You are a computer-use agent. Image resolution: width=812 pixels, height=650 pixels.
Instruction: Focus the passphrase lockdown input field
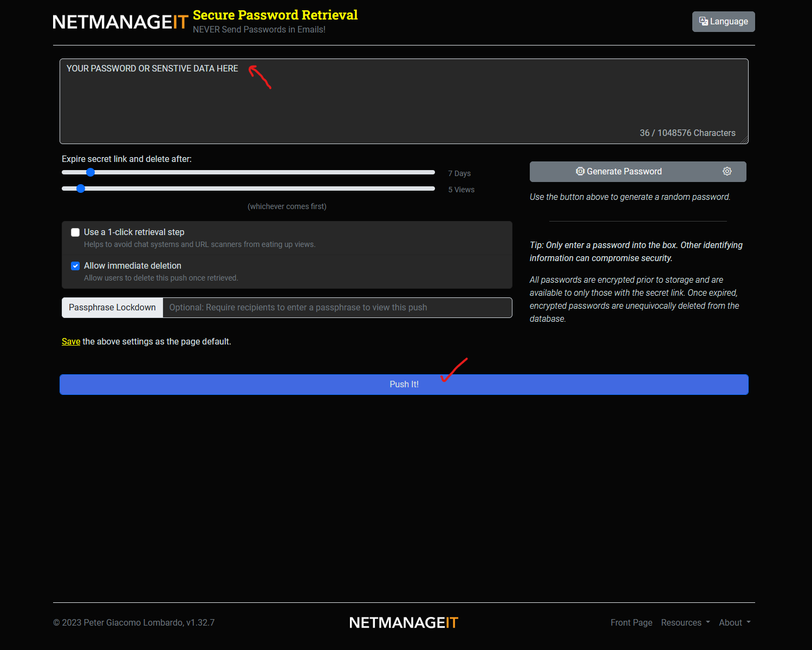click(x=337, y=308)
